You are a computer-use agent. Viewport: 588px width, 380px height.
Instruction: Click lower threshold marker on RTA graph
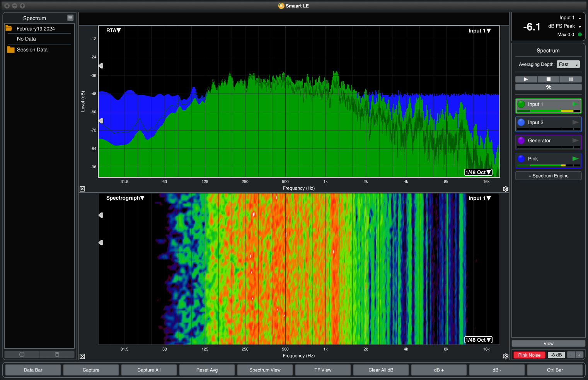point(101,121)
